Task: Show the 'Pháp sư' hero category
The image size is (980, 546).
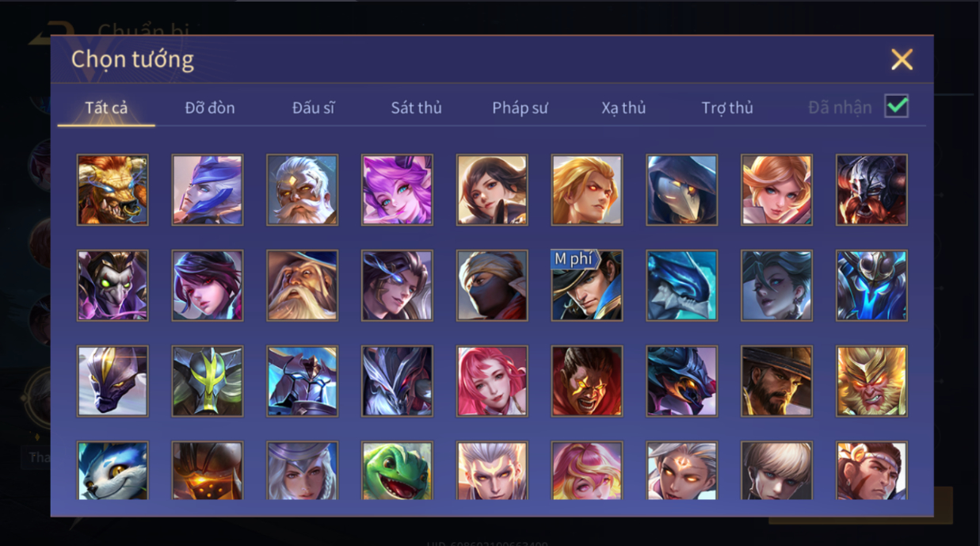Action: [520, 108]
